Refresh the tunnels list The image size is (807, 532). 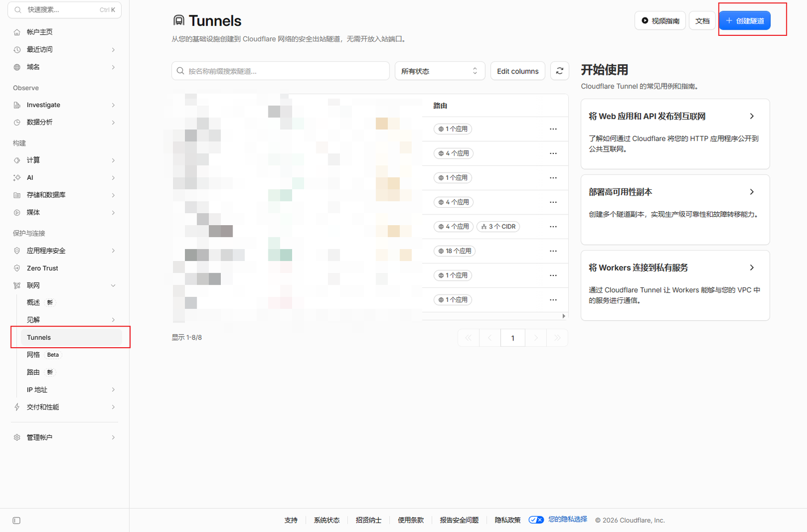(x=560, y=71)
